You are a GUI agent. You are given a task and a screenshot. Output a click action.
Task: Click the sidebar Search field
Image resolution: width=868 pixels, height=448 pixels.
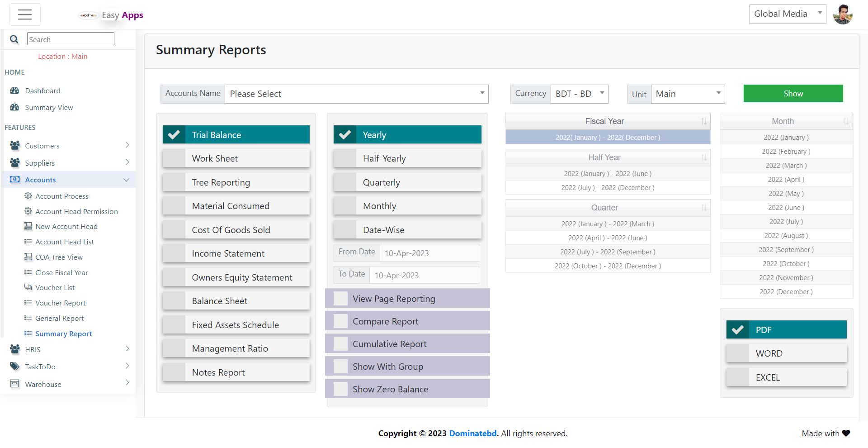click(x=71, y=39)
